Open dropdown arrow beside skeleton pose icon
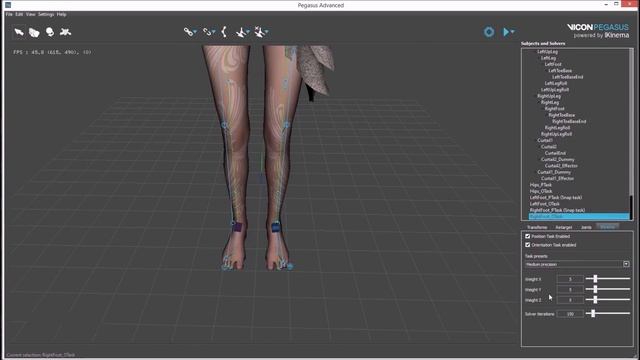 (x=248, y=32)
